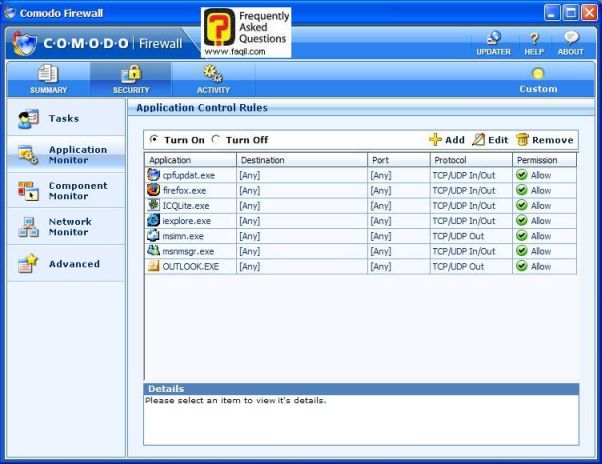This screenshot has height=464, width=602.
Task: Click the firefox.exe Firefox icon
Action: (x=153, y=190)
